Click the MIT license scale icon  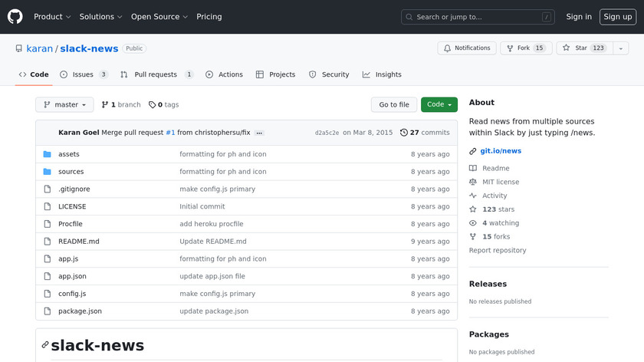473,182
